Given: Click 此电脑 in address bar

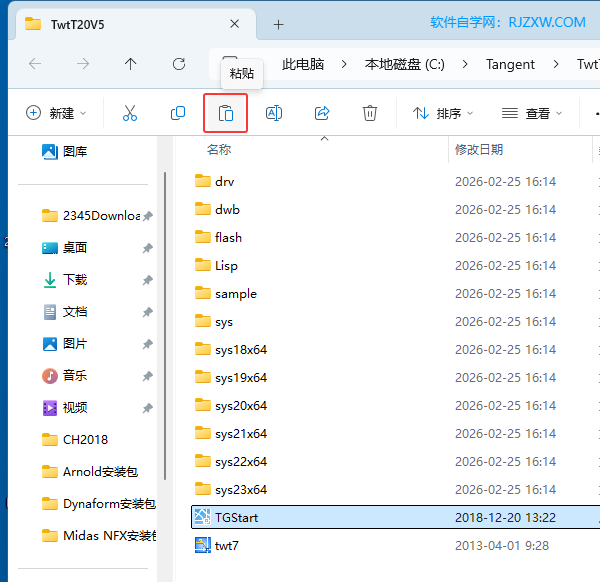Looking at the screenshot, I should click(x=303, y=64).
